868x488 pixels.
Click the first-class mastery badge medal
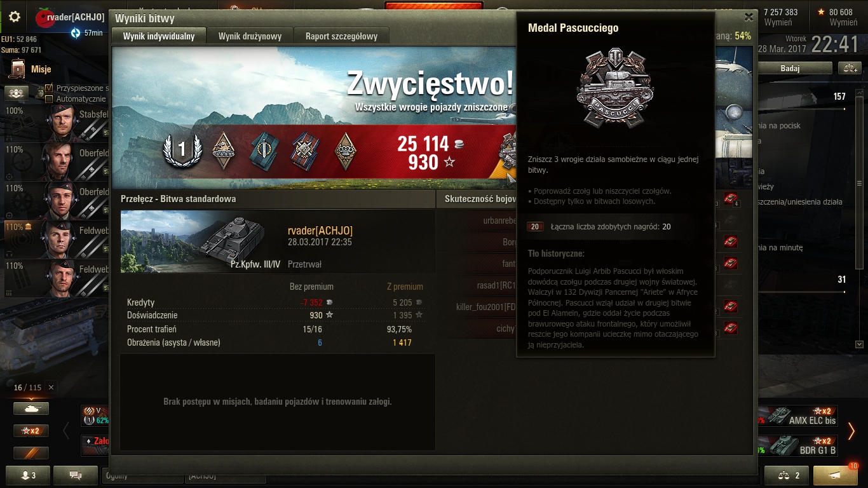pyautogui.click(x=182, y=150)
